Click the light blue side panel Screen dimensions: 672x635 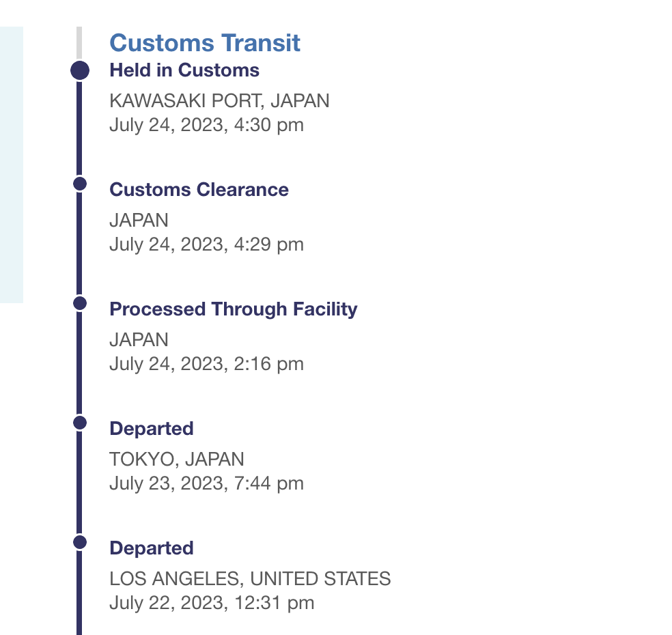pyautogui.click(x=12, y=165)
